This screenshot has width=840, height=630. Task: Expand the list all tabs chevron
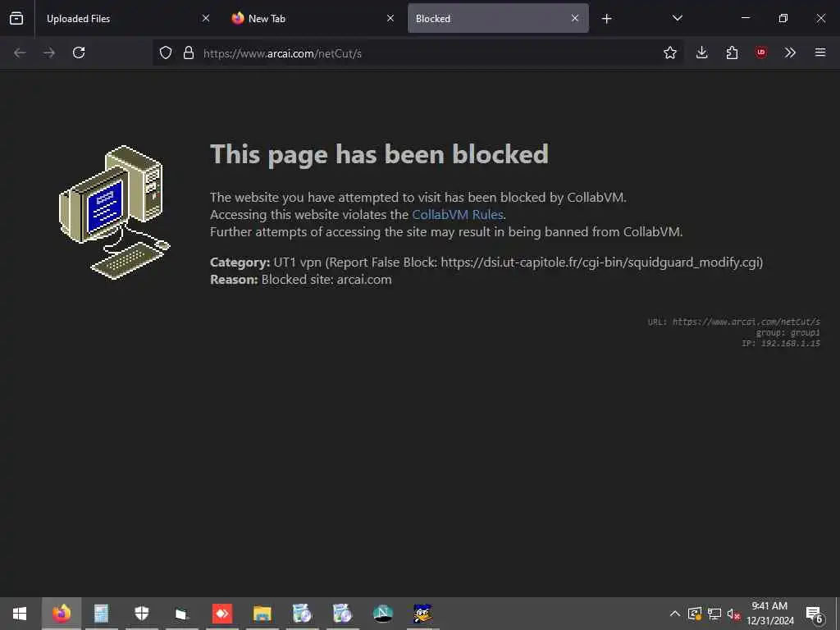click(677, 18)
